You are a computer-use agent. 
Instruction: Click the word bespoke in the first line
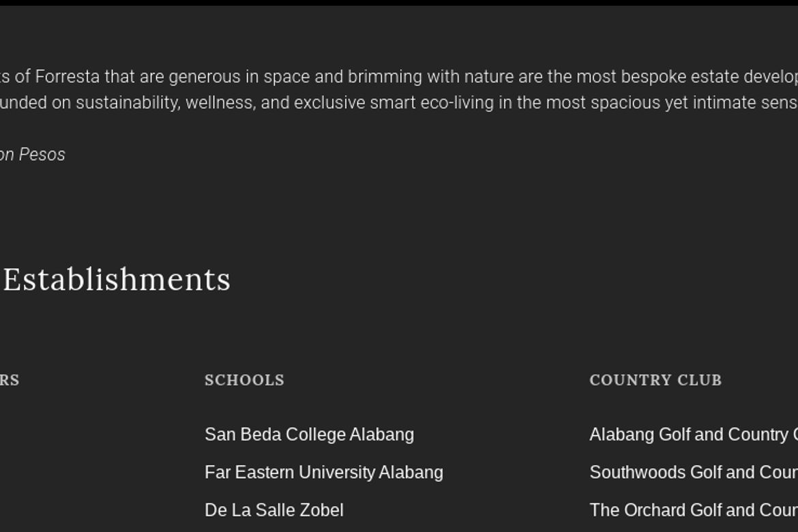(653, 76)
